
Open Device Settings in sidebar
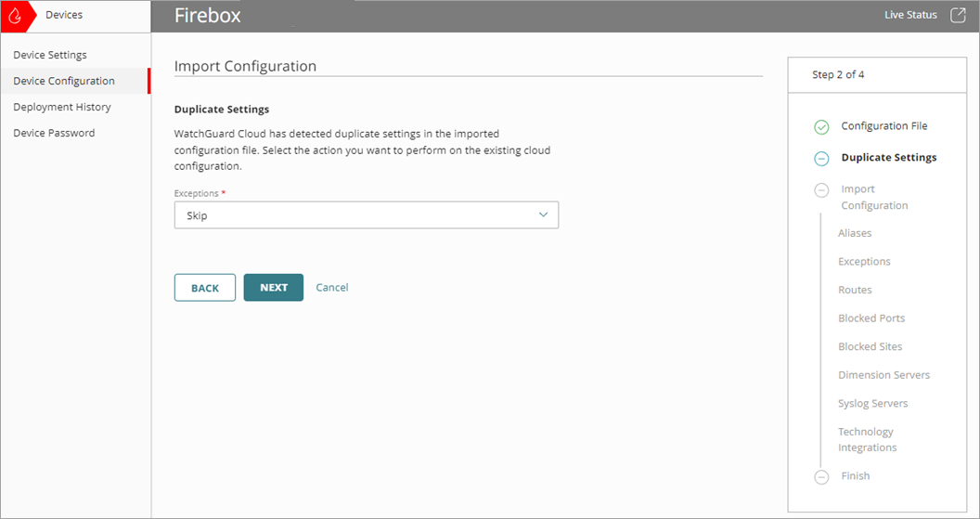tap(50, 55)
